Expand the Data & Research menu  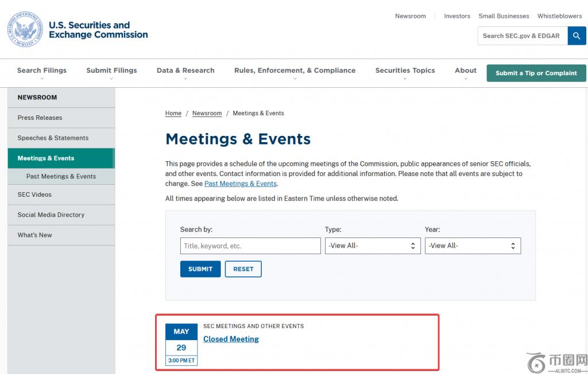point(185,71)
